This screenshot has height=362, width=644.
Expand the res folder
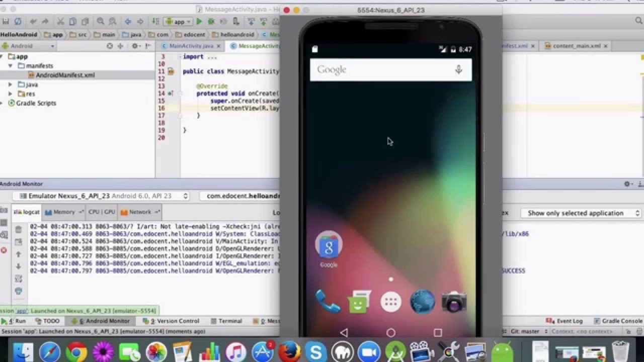[10, 94]
